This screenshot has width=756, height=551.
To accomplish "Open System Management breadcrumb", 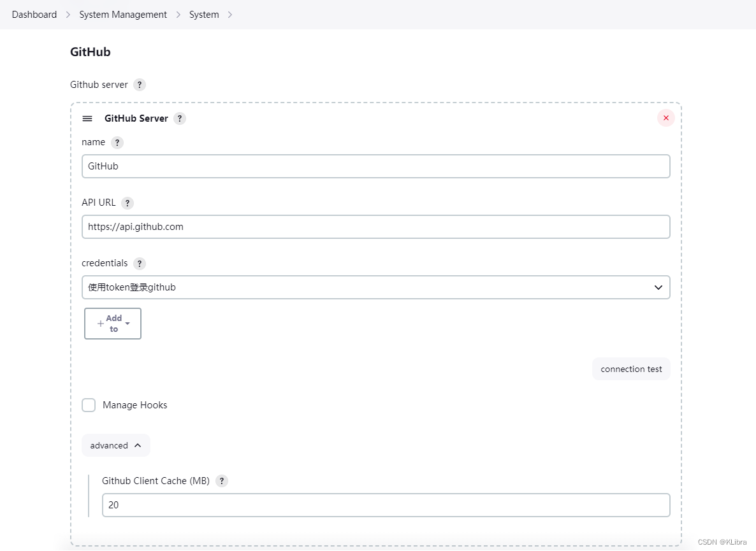I will point(123,15).
